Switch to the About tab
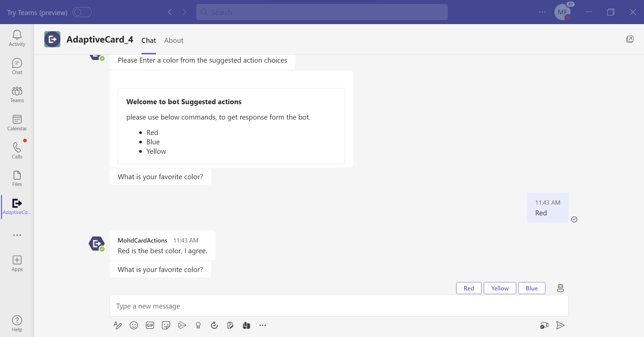The height and width of the screenshot is (337, 644). (174, 41)
